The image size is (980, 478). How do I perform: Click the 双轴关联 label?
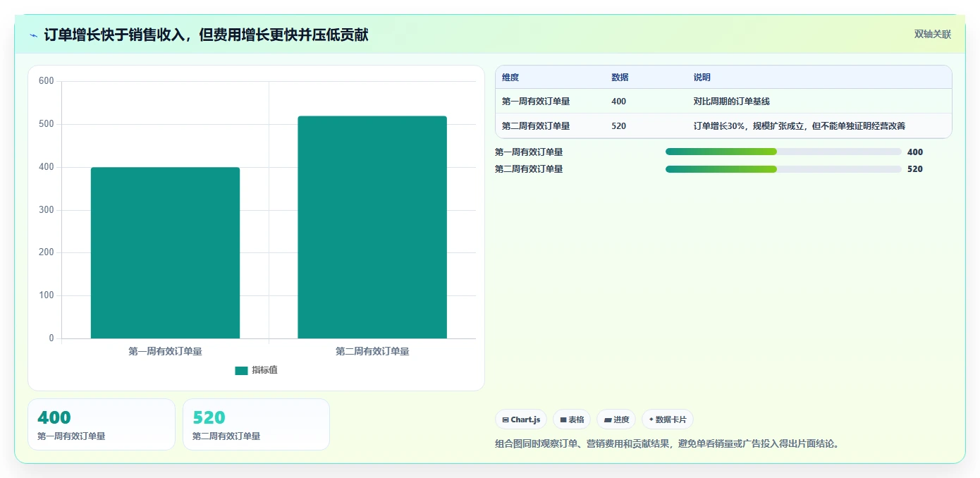tap(932, 34)
